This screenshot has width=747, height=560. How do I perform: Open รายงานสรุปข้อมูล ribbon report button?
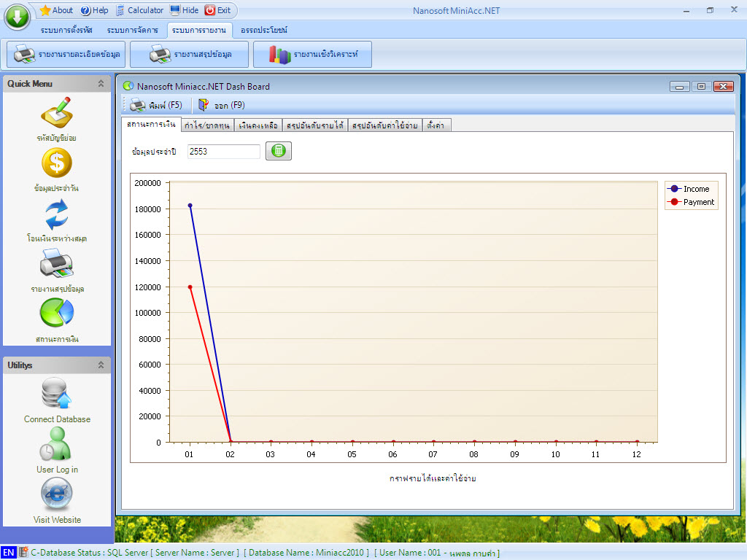[x=190, y=54]
